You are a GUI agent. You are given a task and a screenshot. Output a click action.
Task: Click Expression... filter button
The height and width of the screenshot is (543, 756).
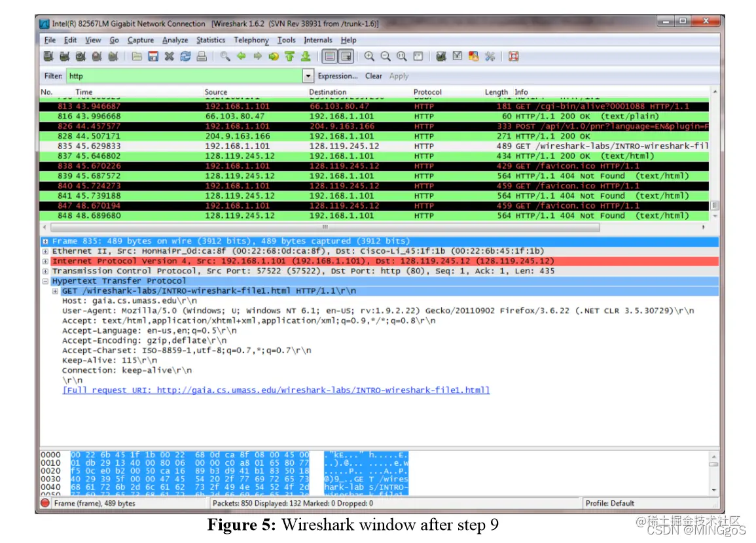point(338,76)
